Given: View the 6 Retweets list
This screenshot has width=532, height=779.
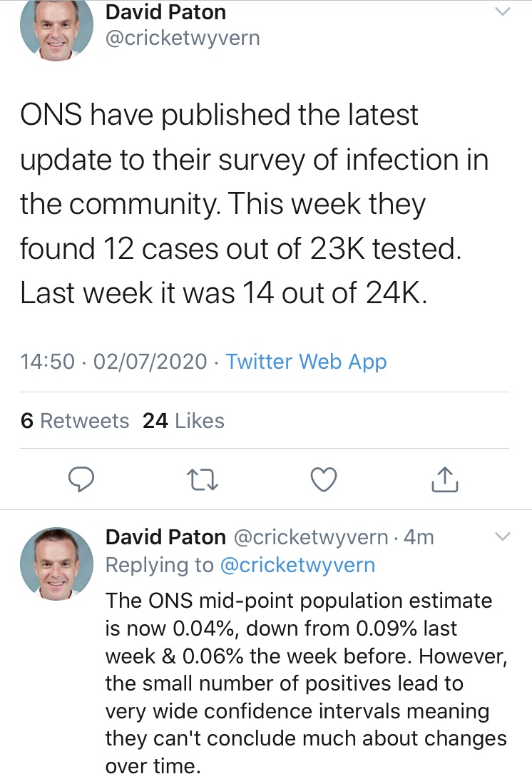Looking at the screenshot, I should 75,421.
